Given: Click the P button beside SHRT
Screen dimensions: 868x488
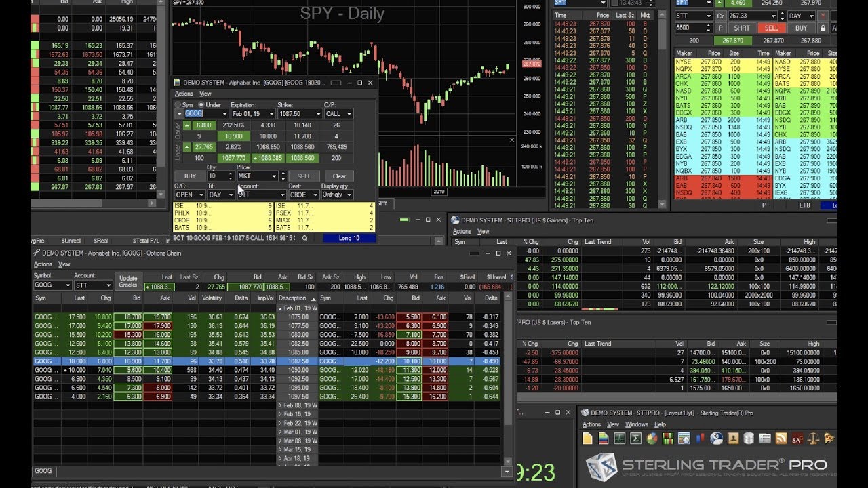Looking at the screenshot, I should point(721,28).
